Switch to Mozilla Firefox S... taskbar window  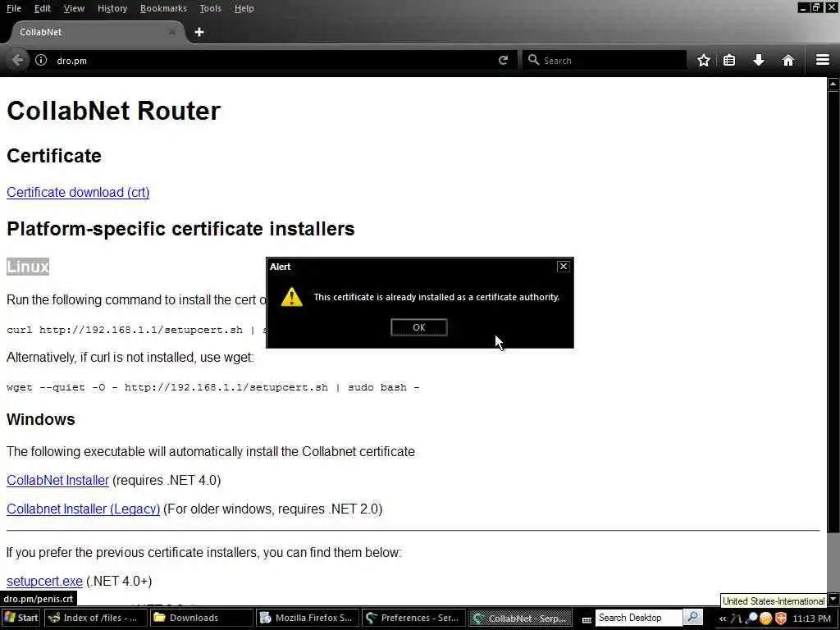coord(307,618)
